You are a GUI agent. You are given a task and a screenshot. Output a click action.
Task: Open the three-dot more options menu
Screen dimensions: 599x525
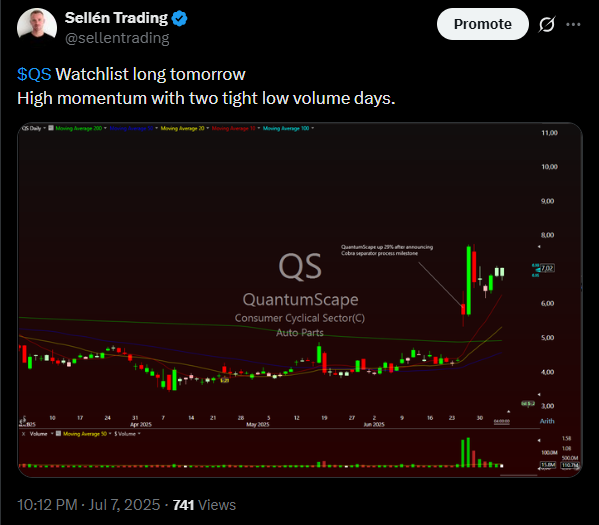click(x=573, y=24)
